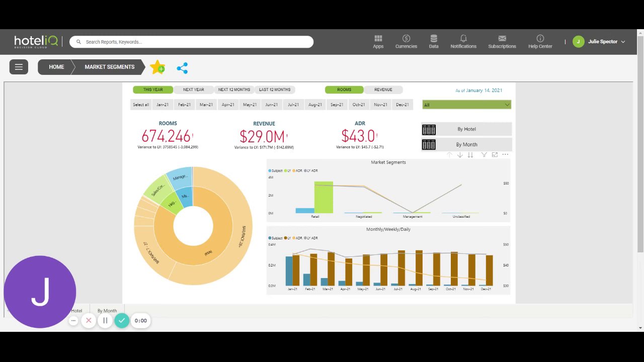Open Market Segments chart in focus mode
Screen dimensions: 644x362
point(495,155)
